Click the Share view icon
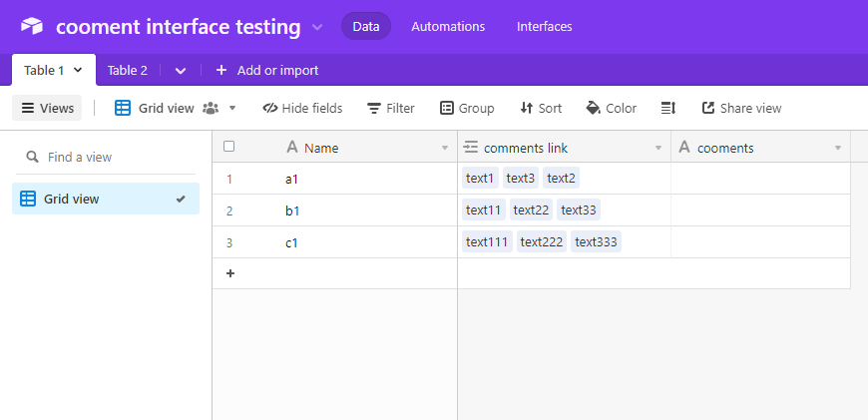868x420 pixels. (708, 108)
